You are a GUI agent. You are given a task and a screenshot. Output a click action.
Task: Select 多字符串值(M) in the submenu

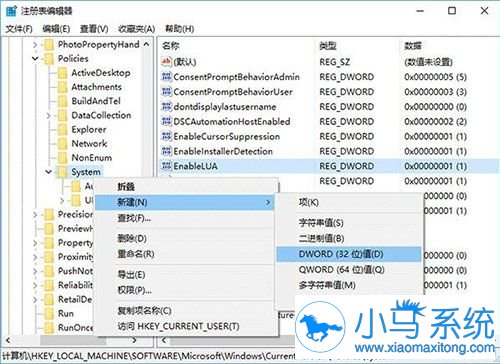coord(349,285)
